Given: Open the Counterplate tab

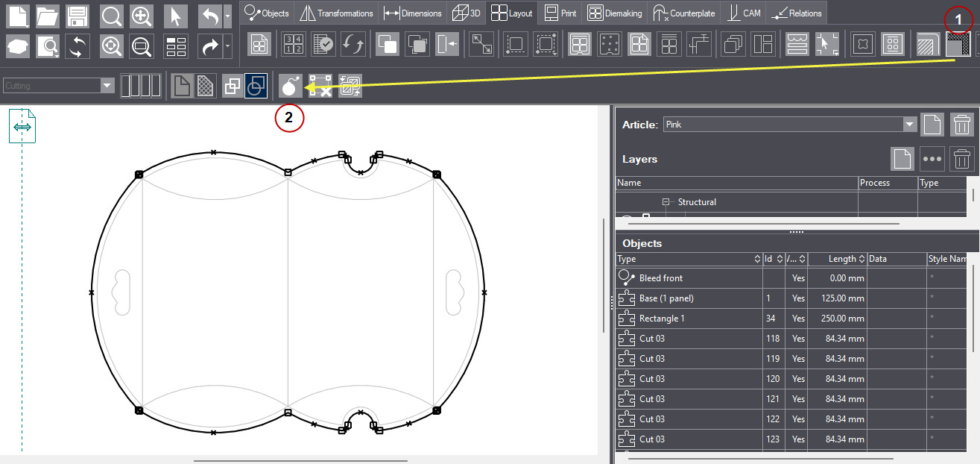Looking at the screenshot, I should pyautogui.click(x=683, y=13).
